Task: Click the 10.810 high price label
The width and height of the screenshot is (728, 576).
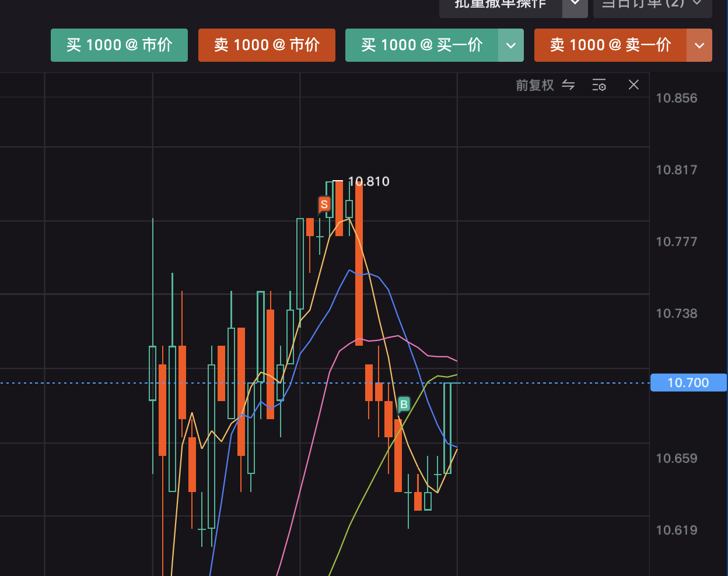Action: [369, 181]
